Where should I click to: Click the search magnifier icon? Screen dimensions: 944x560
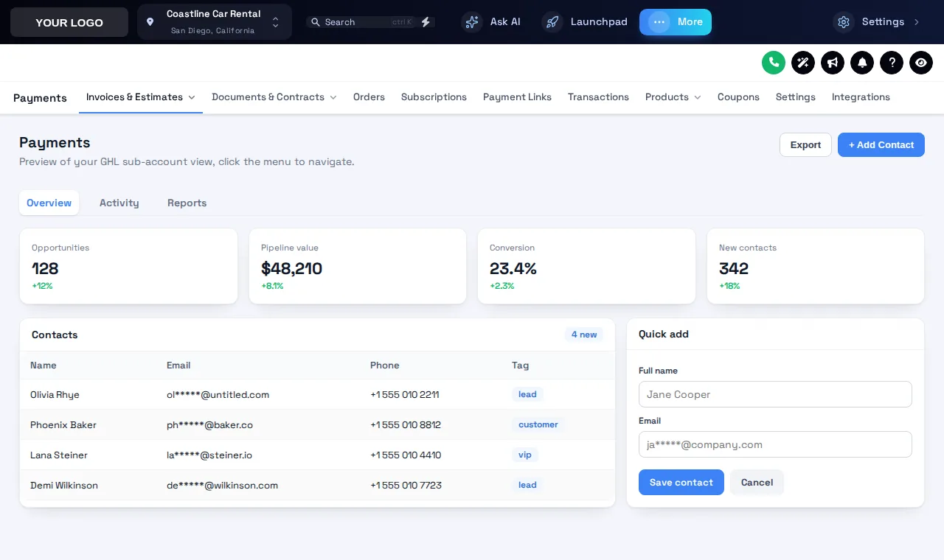pos(316,22)
